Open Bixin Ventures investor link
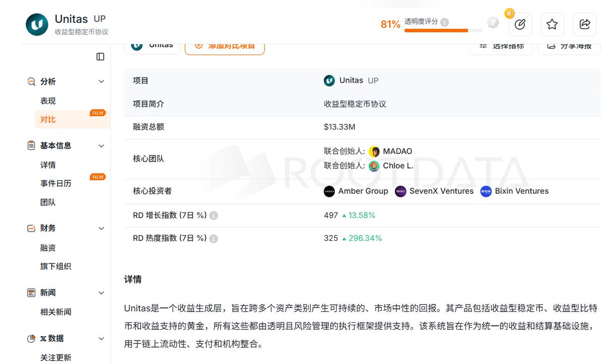606x364 pixels. (x=522, y=191)
